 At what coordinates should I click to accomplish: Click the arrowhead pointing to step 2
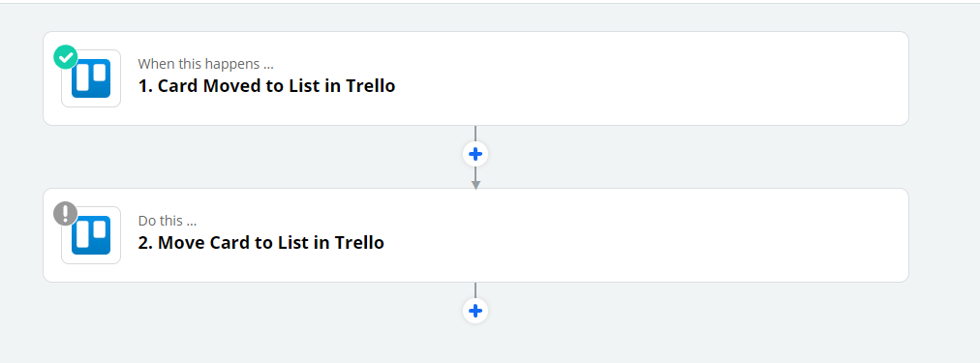475,185
